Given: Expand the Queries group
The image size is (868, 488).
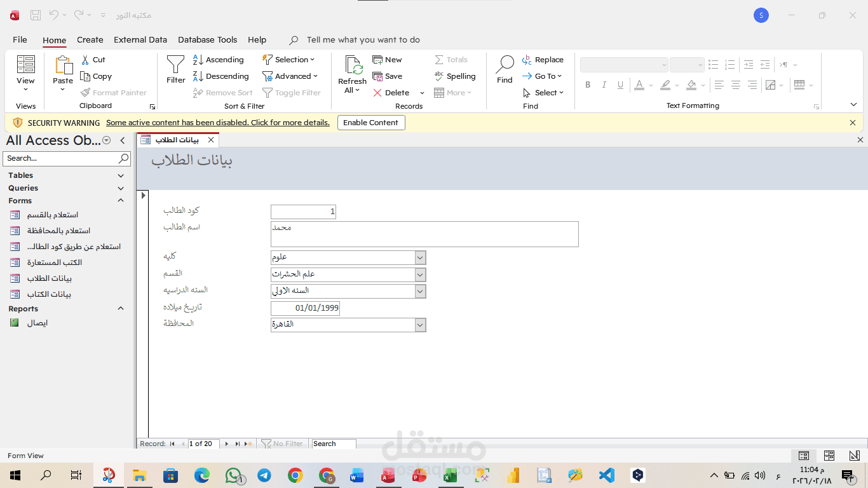Looking at the screenshot, I should pyautogui.click(x=121, y=188).
